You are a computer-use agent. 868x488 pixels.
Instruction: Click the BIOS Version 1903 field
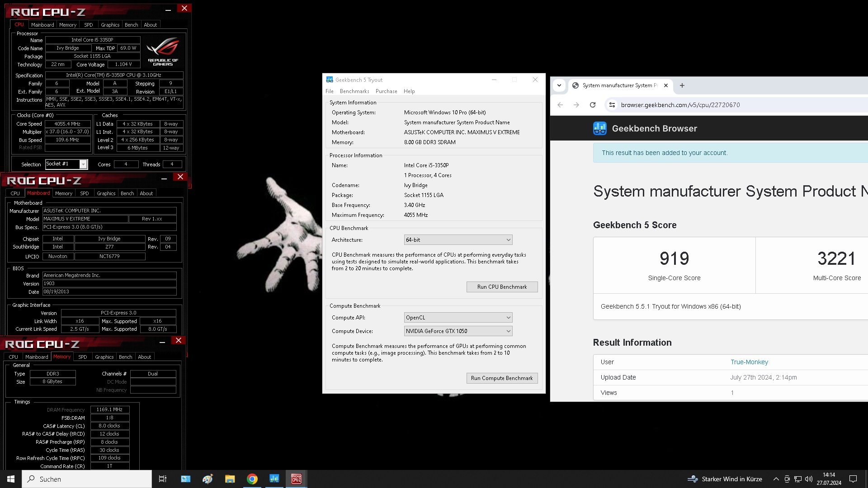pyautogui.click(x=109, y=284)
